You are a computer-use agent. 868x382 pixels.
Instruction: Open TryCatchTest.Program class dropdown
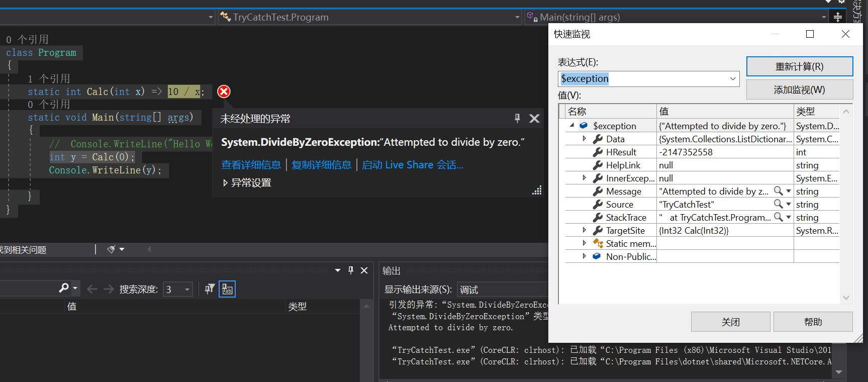tap(517, 17)
